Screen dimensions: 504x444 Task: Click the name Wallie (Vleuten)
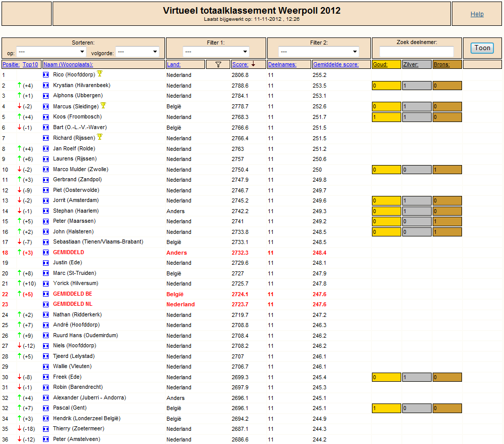tap(72, 366)
